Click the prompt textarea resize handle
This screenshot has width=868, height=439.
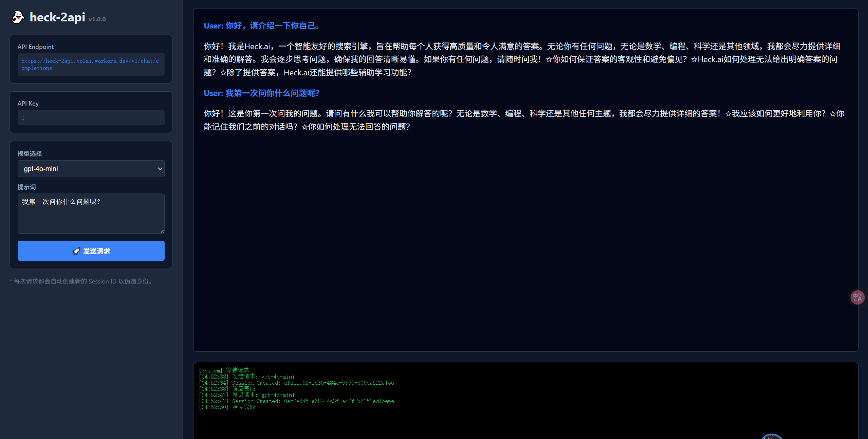162,231
